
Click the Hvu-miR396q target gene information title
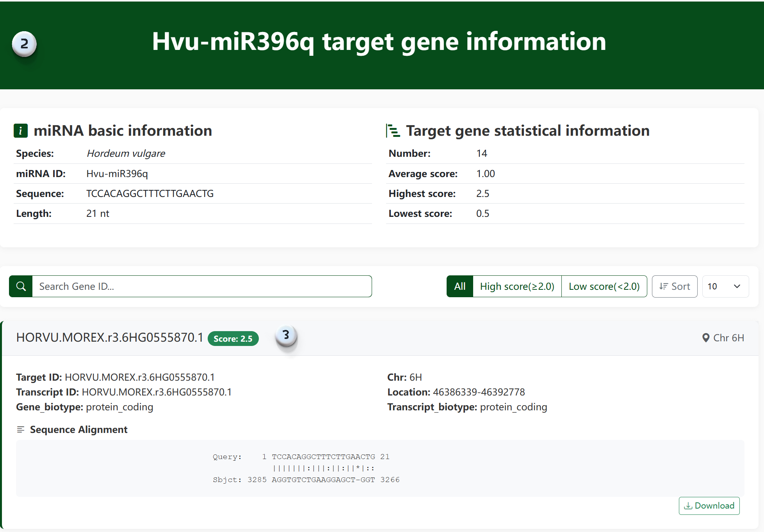(379, 41)
